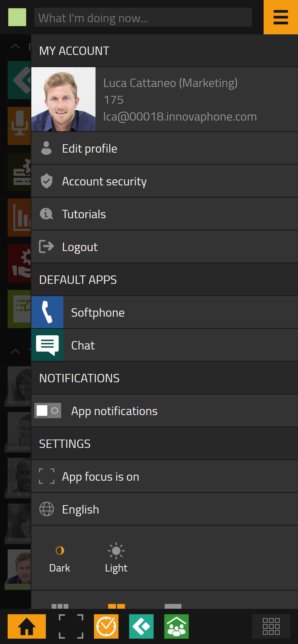Screen dimensions: 298x644
Task: Toggle App focus is on
Action: pos(165,476)
